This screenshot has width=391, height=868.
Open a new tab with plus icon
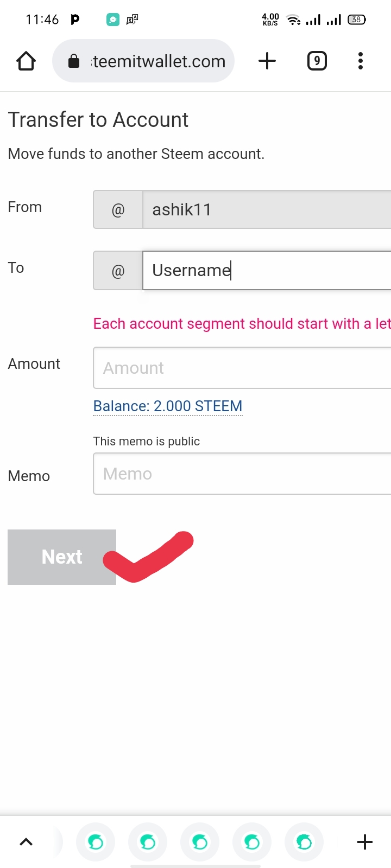coord(267,61)
